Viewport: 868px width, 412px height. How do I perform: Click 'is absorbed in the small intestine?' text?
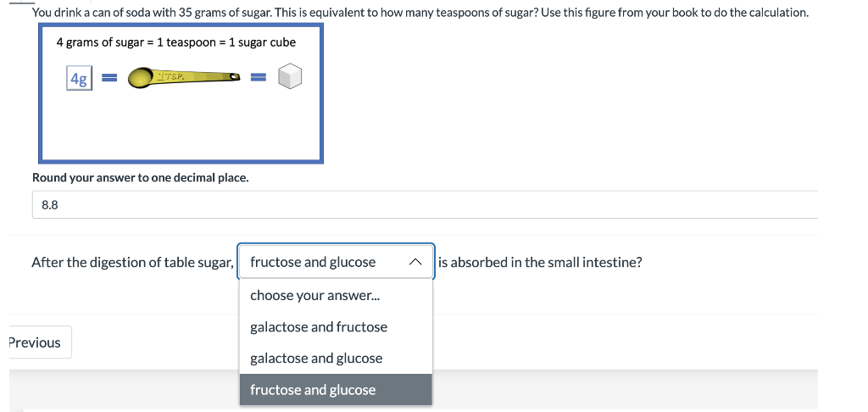[540, 262]
